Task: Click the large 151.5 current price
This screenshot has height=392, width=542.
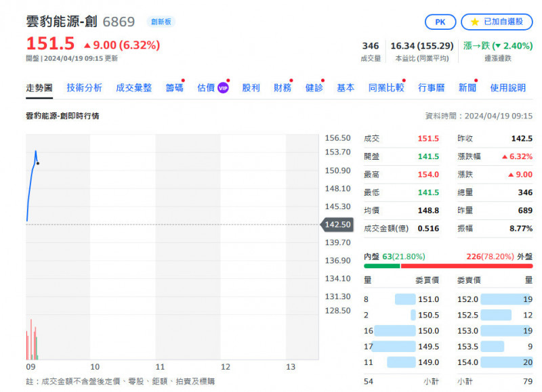Action: pos(50,44)
